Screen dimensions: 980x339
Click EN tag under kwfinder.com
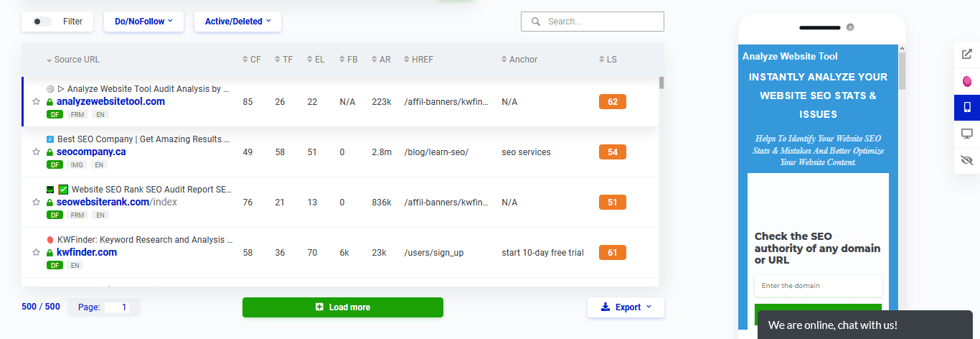pos(75,265)
